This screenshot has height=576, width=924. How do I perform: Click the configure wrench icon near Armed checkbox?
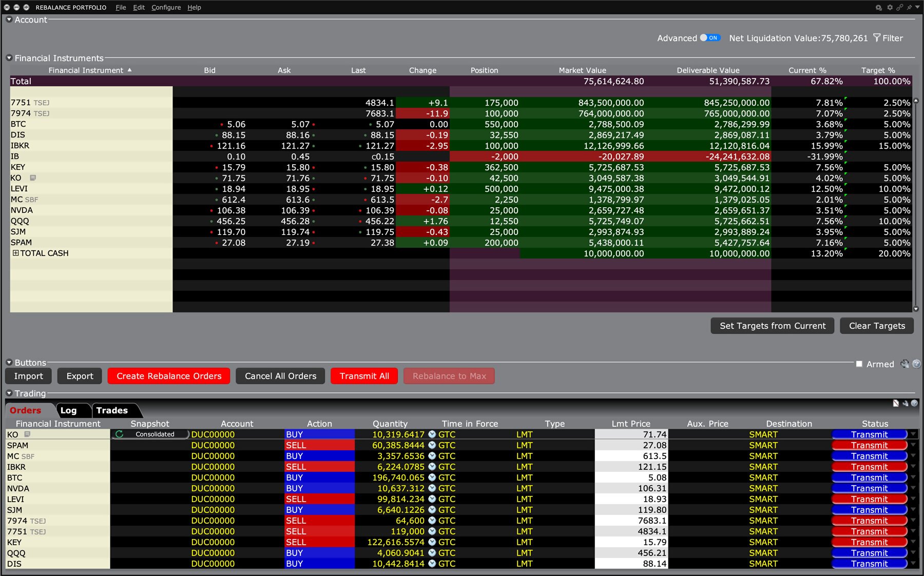point(905,364)
